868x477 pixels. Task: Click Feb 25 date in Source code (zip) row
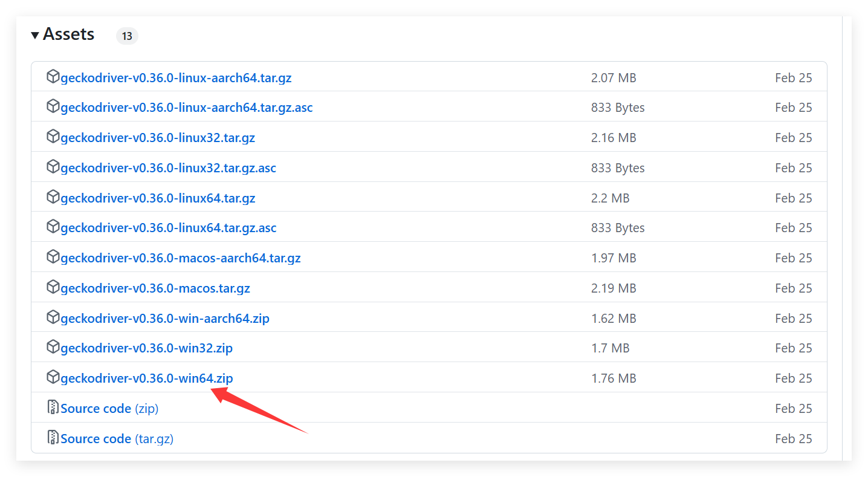tap(794, 409)
